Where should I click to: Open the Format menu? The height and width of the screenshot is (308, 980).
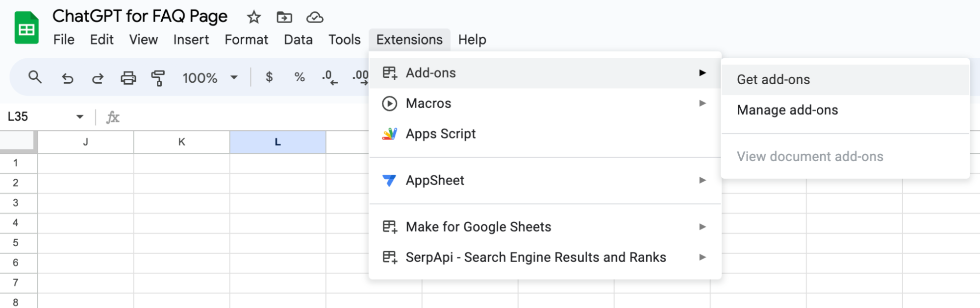coord(246,40)
